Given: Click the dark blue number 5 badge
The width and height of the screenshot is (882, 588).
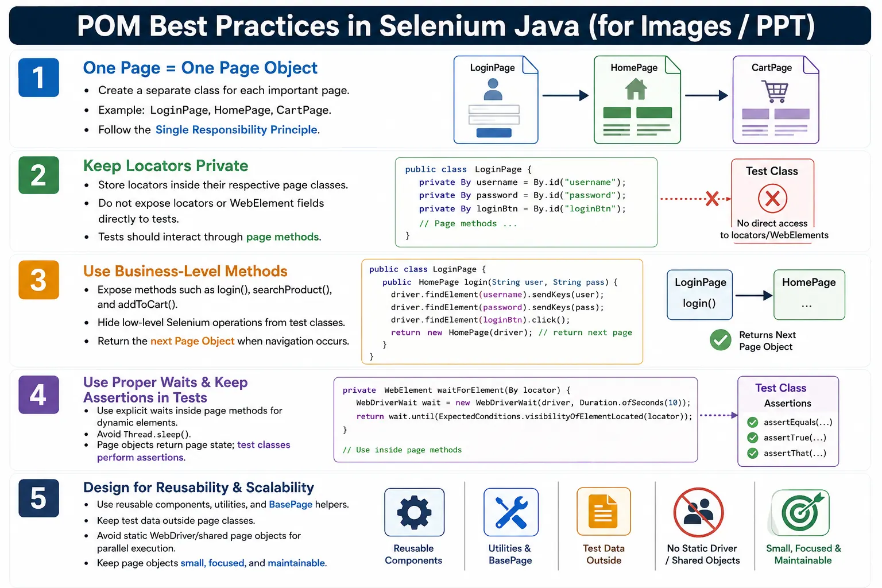Looking at the screenshot, I should point(38,498).
